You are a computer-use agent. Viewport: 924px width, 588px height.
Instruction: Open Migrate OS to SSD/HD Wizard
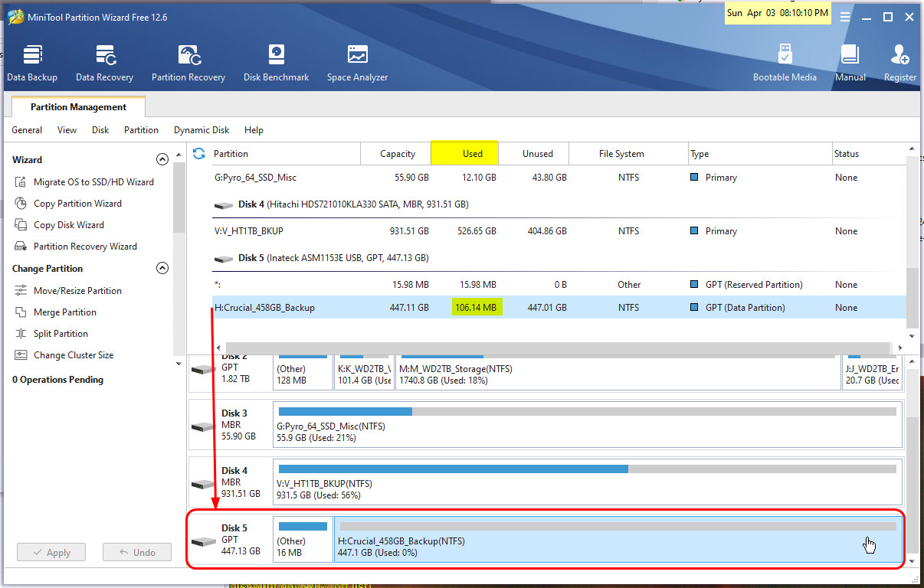pyautogui.click(x=93, y=182)
